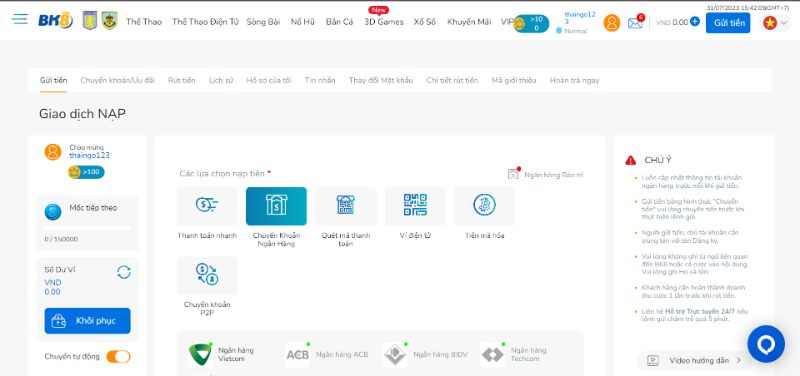Click the Aston Villa club crest
This screenshot has height=376, width=800.
click(90, 20)
